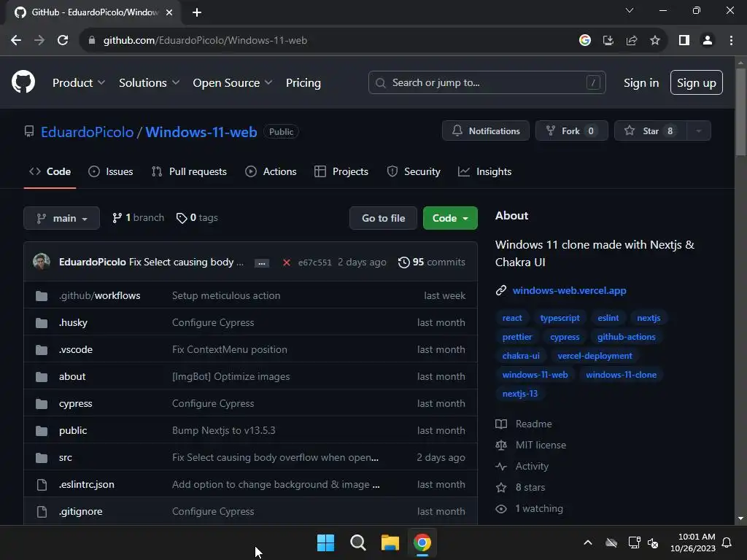This screenshot has height=560, width=747.
Task: Expand the Open Source menu
Action: tap(233, 83)
